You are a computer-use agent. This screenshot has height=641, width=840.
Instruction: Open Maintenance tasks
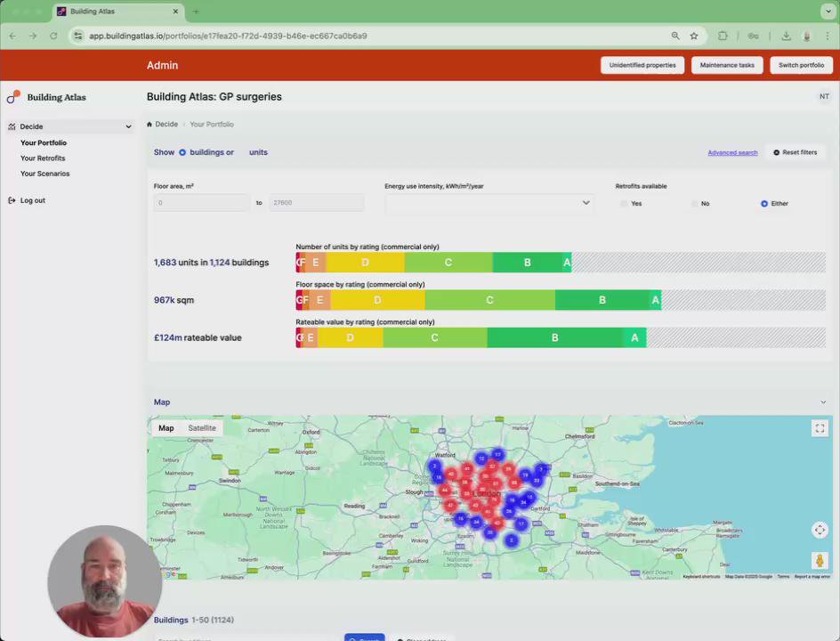pyautogui.click(x=727, y=65)
